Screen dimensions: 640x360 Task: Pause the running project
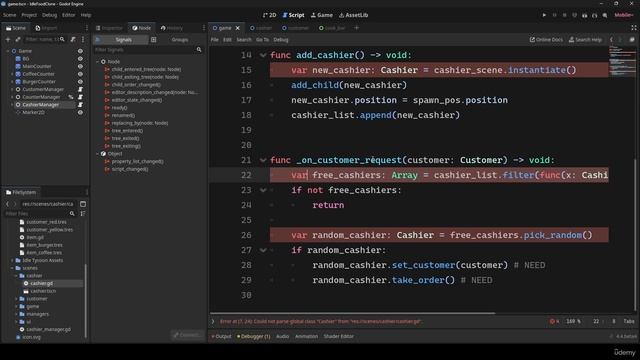[x=554, y=15]
